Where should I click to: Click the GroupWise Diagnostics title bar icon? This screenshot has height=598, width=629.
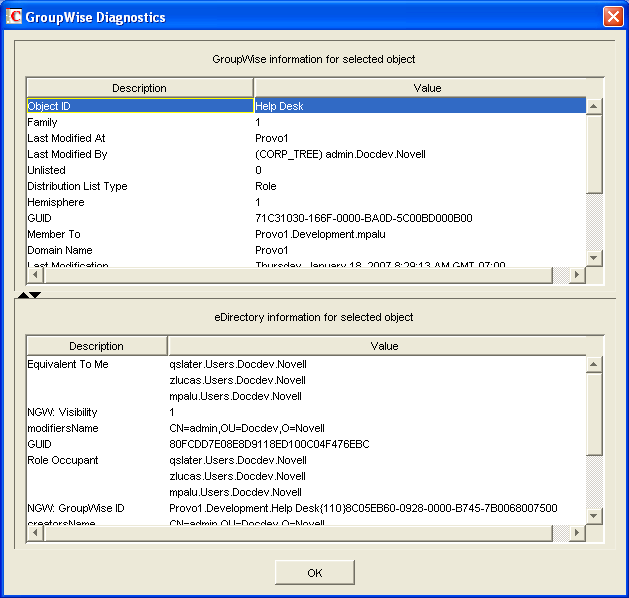pos(14,17)
